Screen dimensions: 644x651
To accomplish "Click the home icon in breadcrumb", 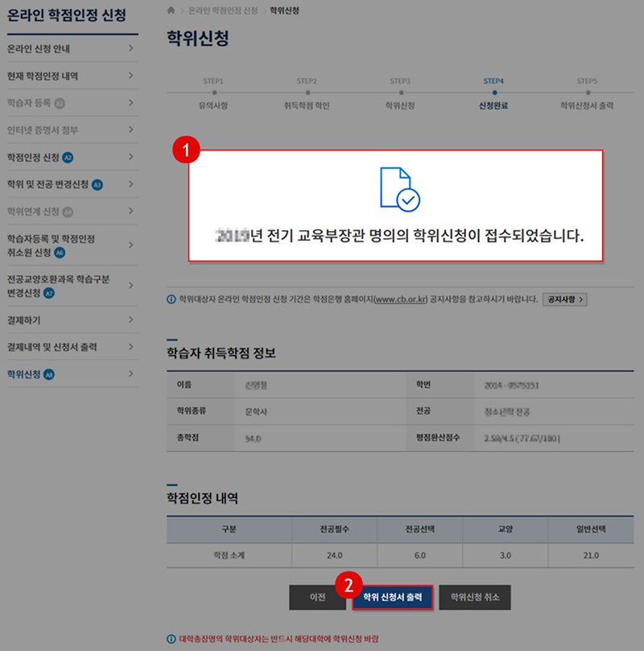I will pyautogui.click(x=170, y=10).
